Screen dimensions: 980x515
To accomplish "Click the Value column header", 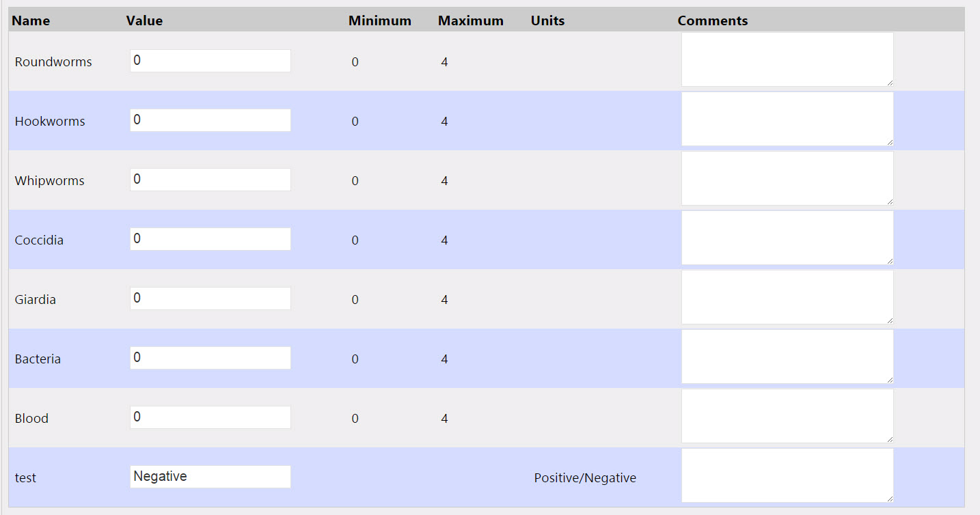I will pos(144,20).
